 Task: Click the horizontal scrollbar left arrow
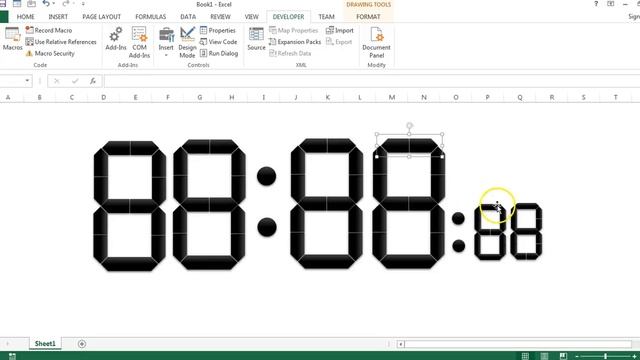point(401,344)
